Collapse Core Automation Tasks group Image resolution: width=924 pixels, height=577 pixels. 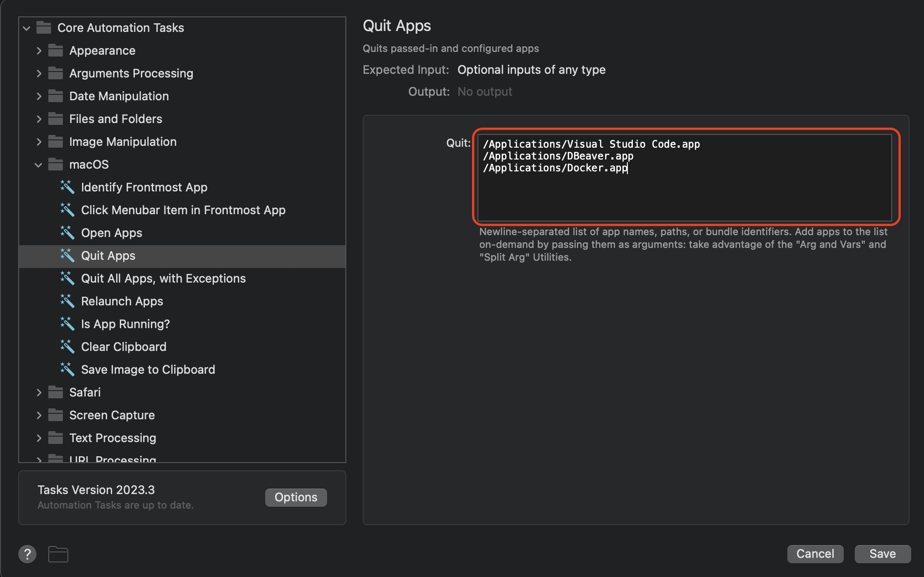coord(26,28)
